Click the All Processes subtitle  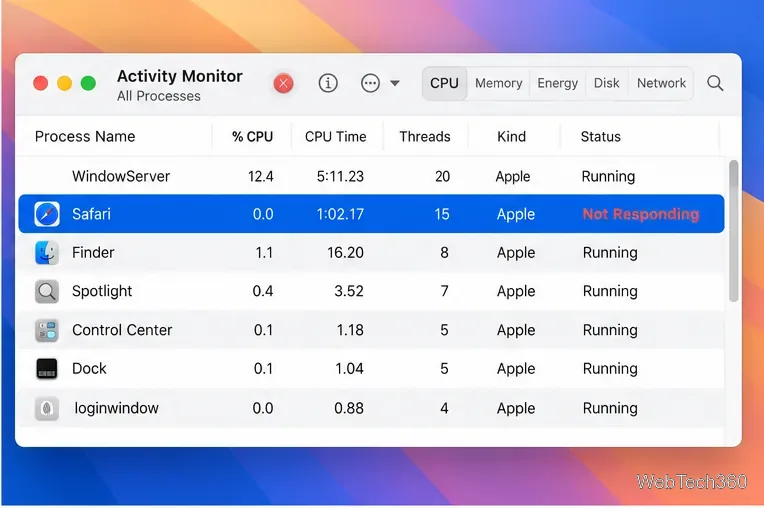tap(158, 96)
